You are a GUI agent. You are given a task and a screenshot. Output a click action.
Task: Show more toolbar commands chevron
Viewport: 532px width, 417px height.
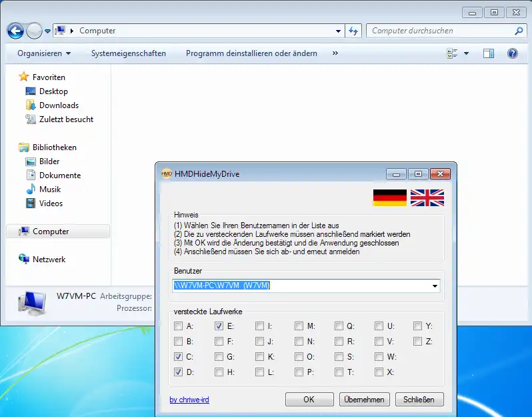[335, 53]
